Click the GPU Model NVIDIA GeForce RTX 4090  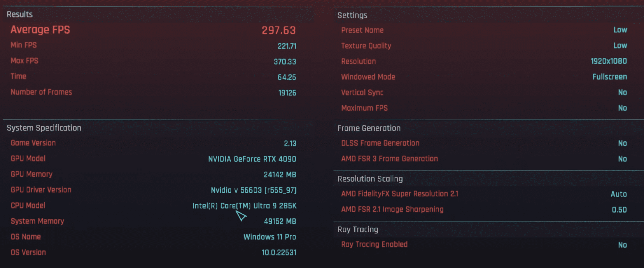252,159
